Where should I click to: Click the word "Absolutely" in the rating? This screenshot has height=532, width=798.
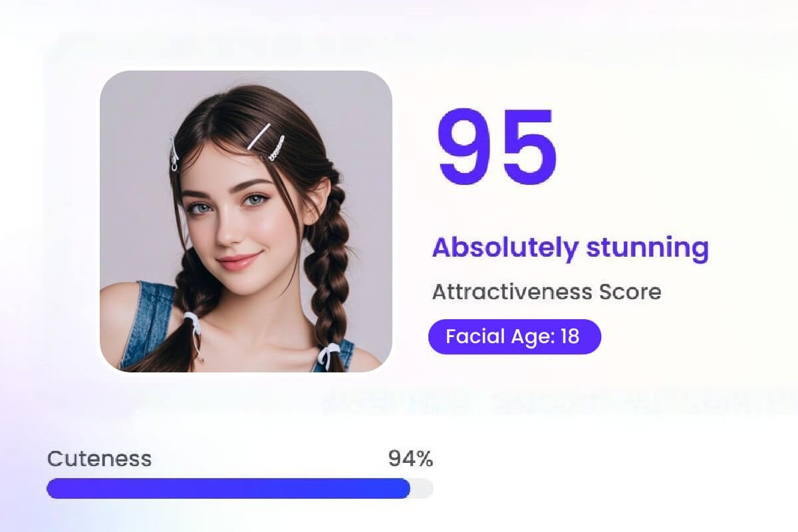[x=505, y=248]
